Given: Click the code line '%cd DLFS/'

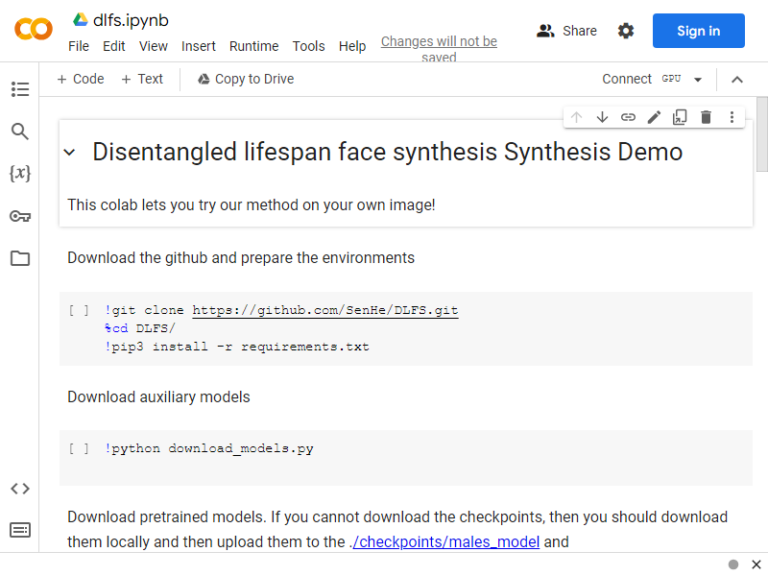Looking at the screenshot, I should (x=140, y=328).
